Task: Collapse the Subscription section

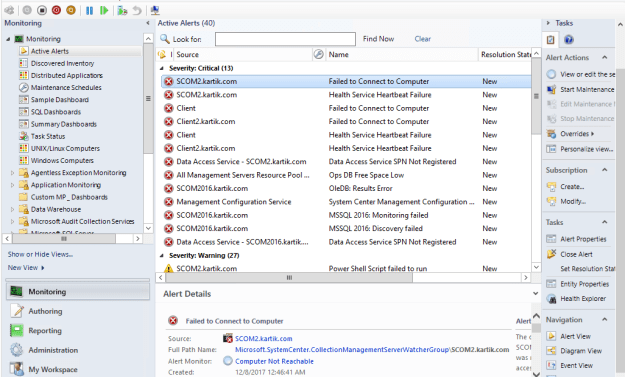Action: pyautogui.click(x=605, y=170)
